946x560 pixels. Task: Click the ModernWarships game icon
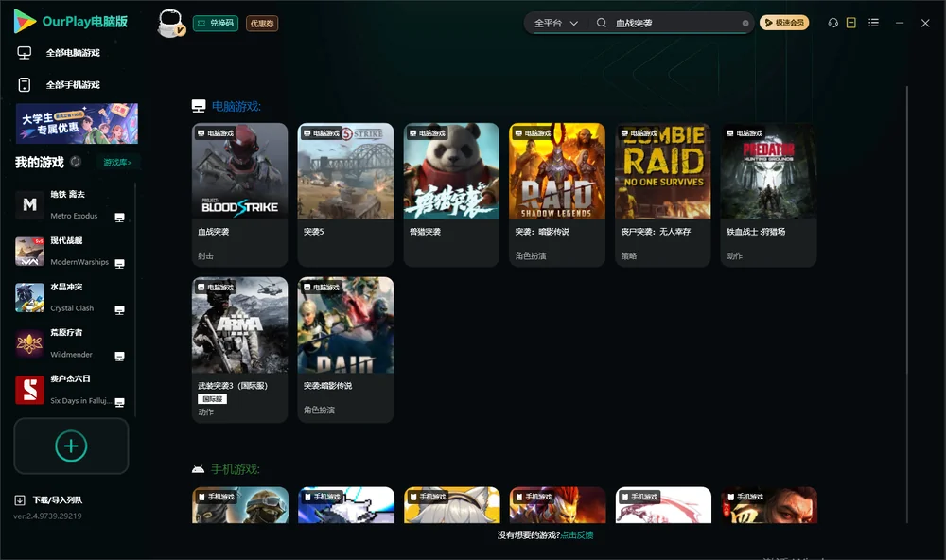point(29,252)
